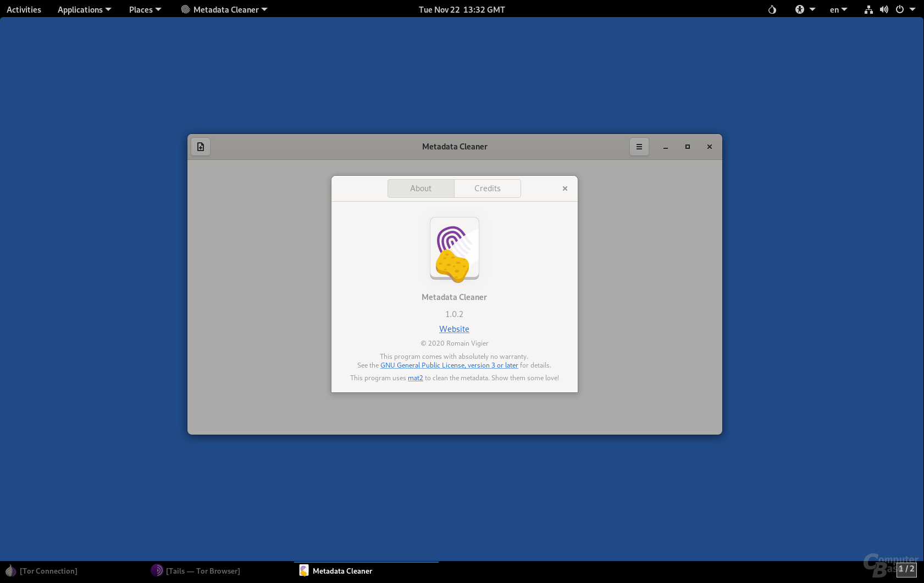This screenshot has width=924, height=583.
Task: Close the Metadata Cleaner main window
Action: [x=710, y=147]
